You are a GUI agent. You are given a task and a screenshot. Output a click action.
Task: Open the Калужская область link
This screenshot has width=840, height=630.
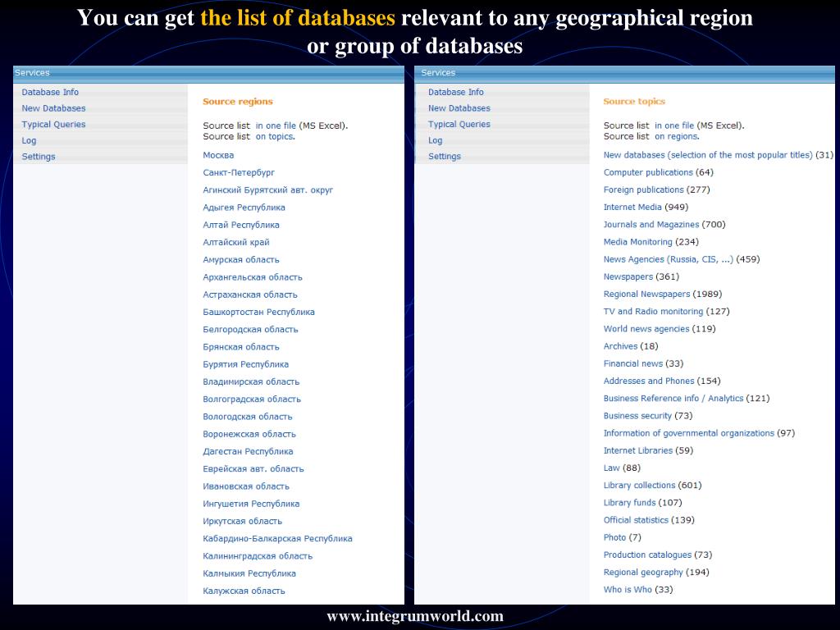244,591
